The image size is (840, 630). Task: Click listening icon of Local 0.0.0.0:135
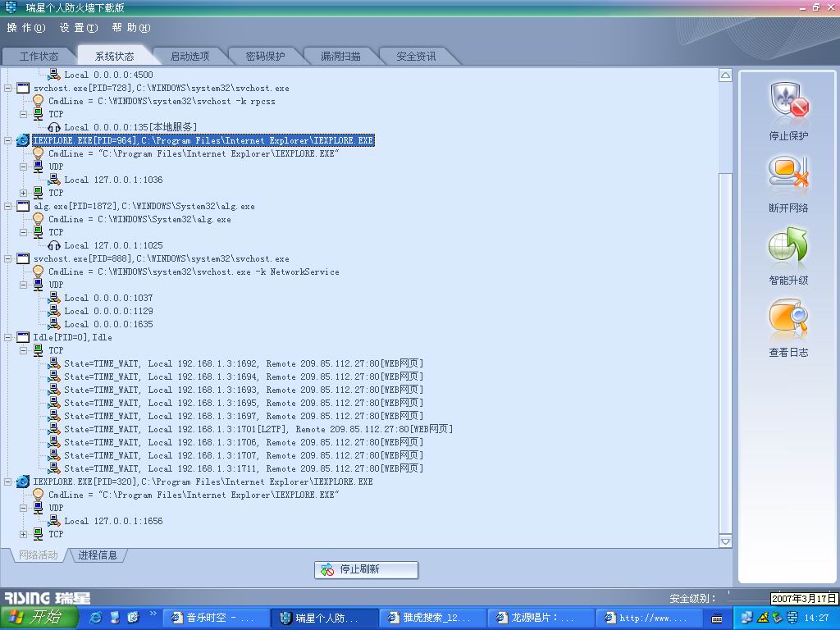point(54,127)
